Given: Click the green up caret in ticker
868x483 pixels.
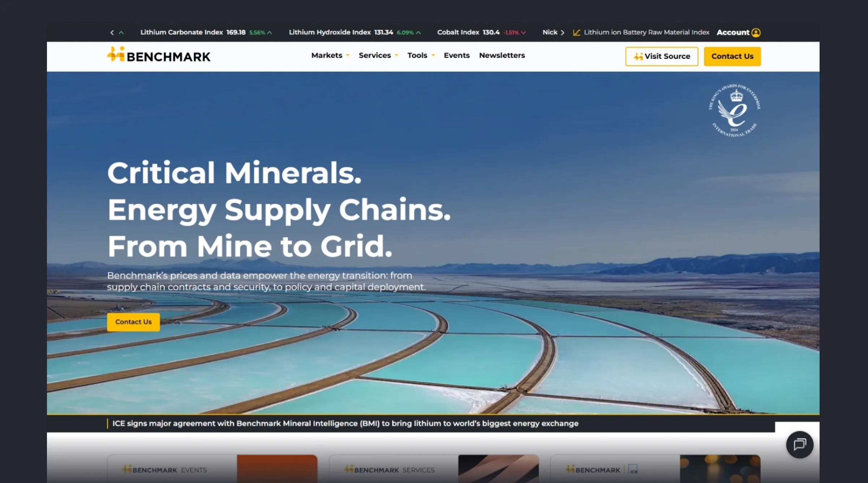Looking at the screenshot, I should click(121, 32).
